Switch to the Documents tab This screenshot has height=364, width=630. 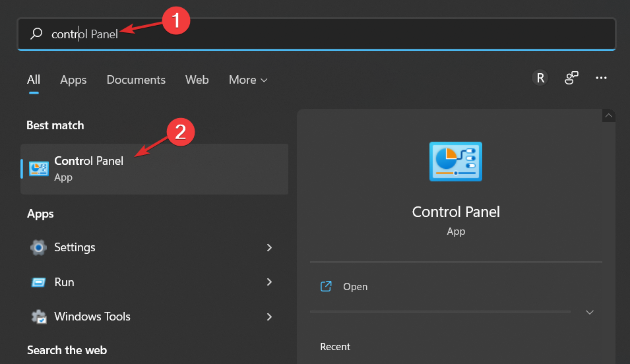click(x=136, y=80)
